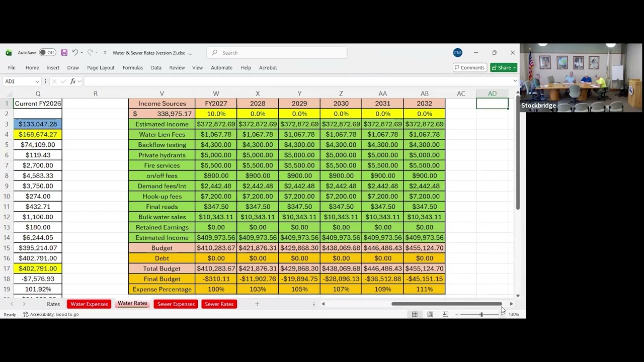This screenshot has height=362, width=644.
Task: Click the horizontal scrollbar thumb
Action: pyautogui.click(x=447, y=304)
